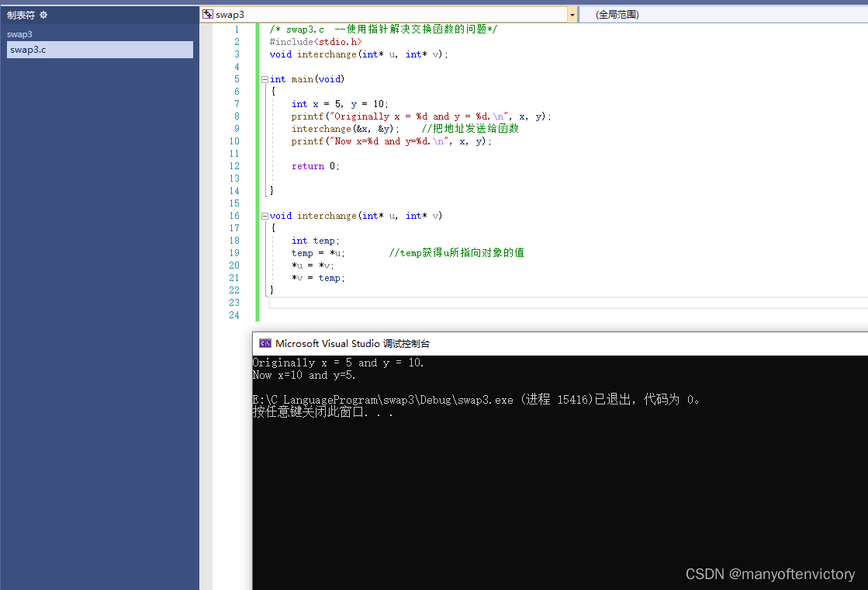Click the console icon in the debug console title bar

pyautogui.click(x=265, y=343)
